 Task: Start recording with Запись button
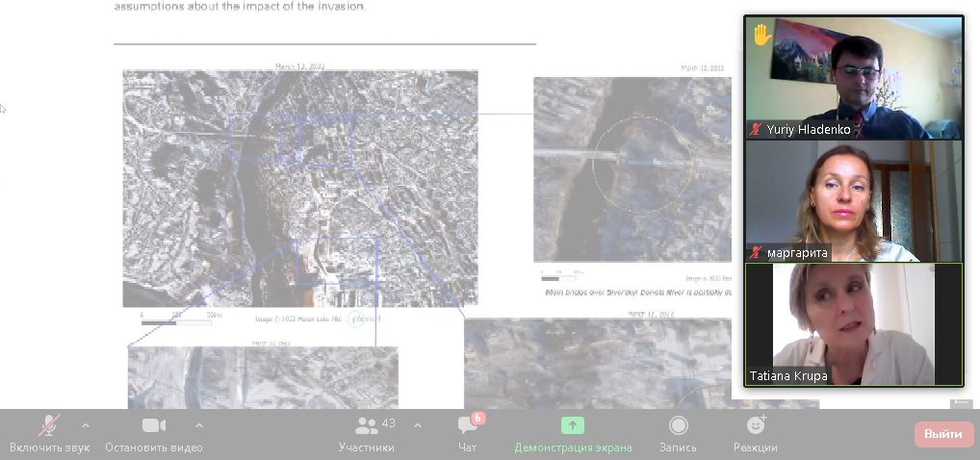pyautogui.click(x=678, y=434)
